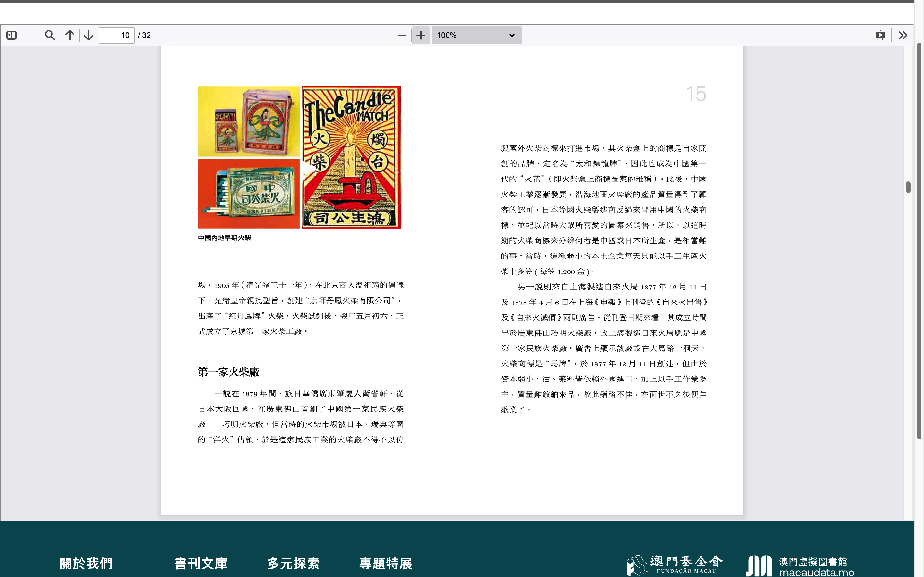
Task: Zoom in on the document
Action: (420, 35)
